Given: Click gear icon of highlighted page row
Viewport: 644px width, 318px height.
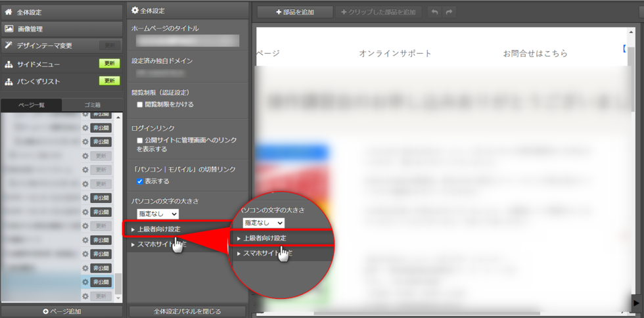Looking at the screenshot, I should pyautogui.click(x=85, y=282).
